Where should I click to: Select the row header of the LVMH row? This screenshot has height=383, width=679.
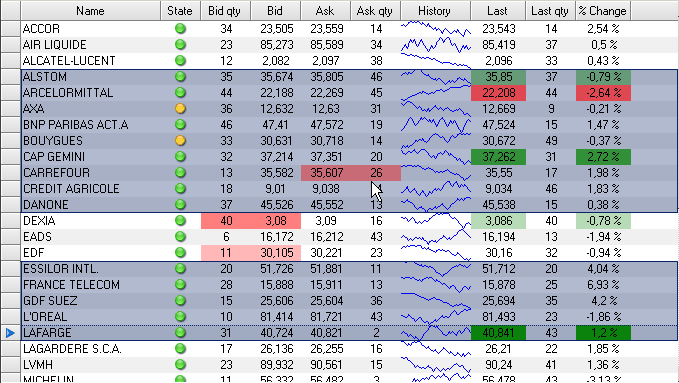tap(10, 365)
